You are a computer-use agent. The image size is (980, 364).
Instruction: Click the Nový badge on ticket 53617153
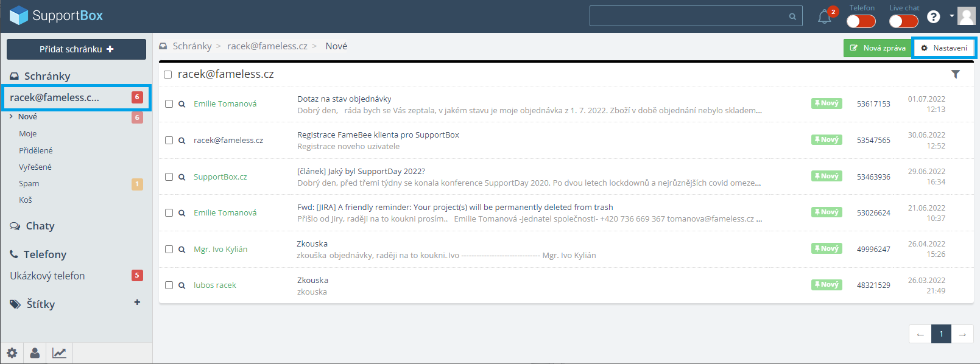[827, 103]
